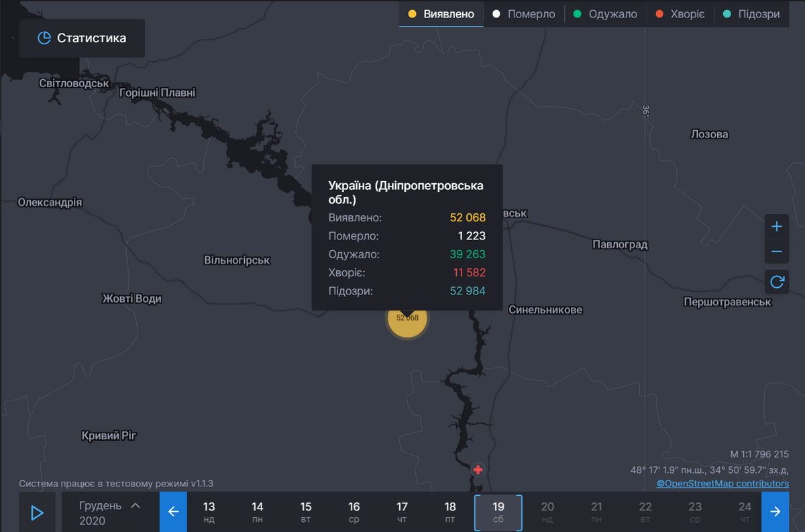Open the Статистика panel
805x532 pixels.
click(82, 38)
